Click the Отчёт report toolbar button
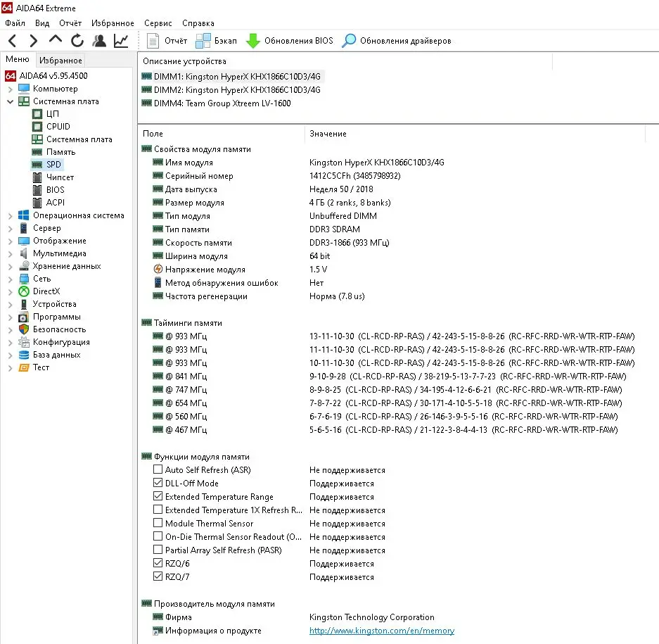Viewport: 659px width, 644px height. (x=167, y=41)
